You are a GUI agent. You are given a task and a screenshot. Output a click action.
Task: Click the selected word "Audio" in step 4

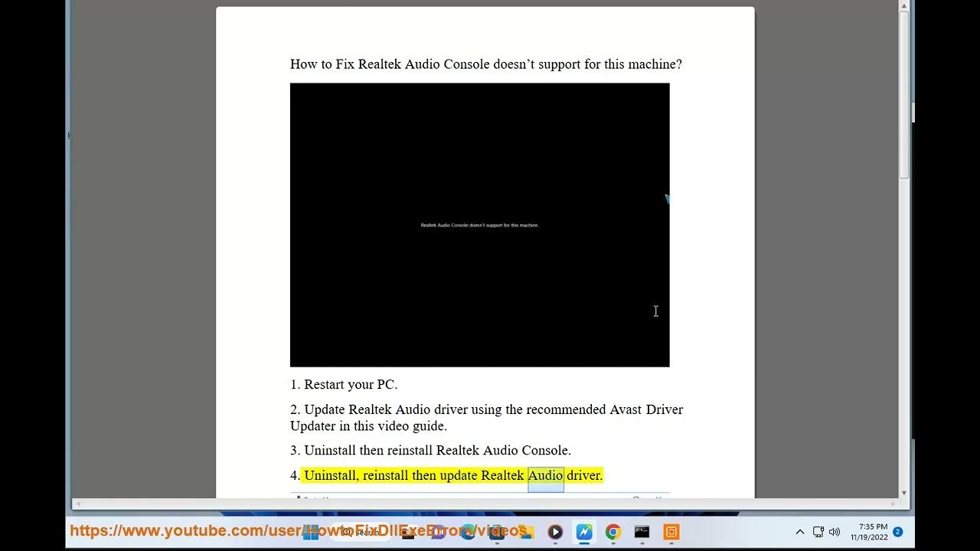tap(545, 475)
